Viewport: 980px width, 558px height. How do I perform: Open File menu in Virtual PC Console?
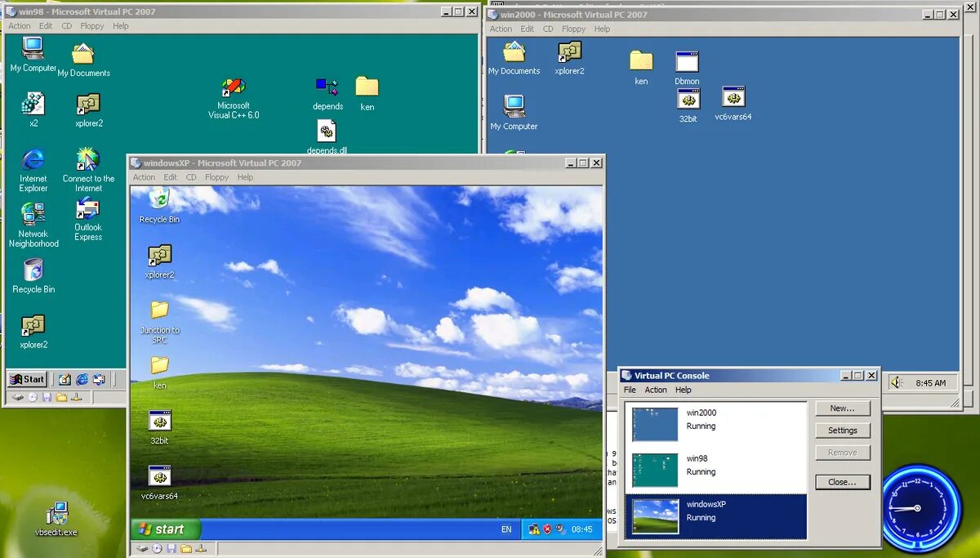tap(630, 390)
